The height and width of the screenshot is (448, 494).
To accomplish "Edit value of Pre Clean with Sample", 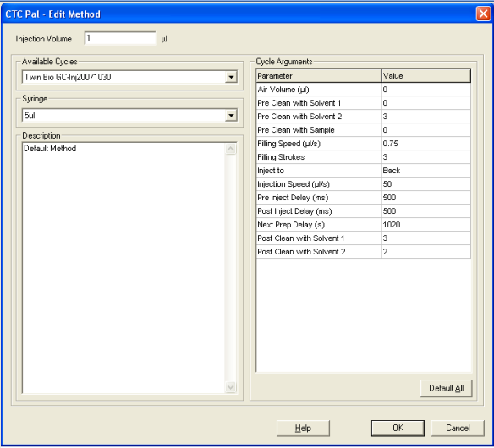I will point(426,130).
